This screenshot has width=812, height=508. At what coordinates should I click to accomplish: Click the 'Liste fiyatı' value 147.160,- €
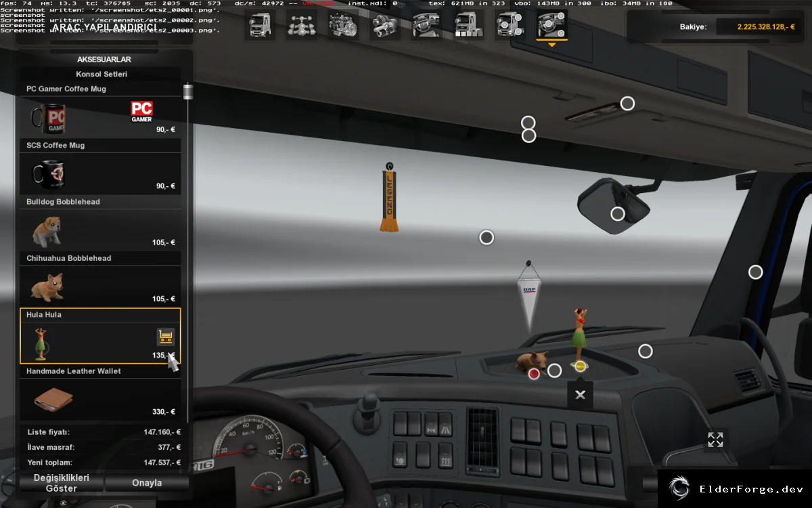[162, 432]
